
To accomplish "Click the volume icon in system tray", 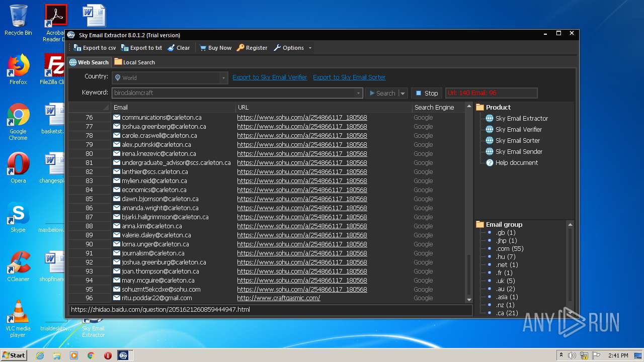I will [x=572, y=355].
